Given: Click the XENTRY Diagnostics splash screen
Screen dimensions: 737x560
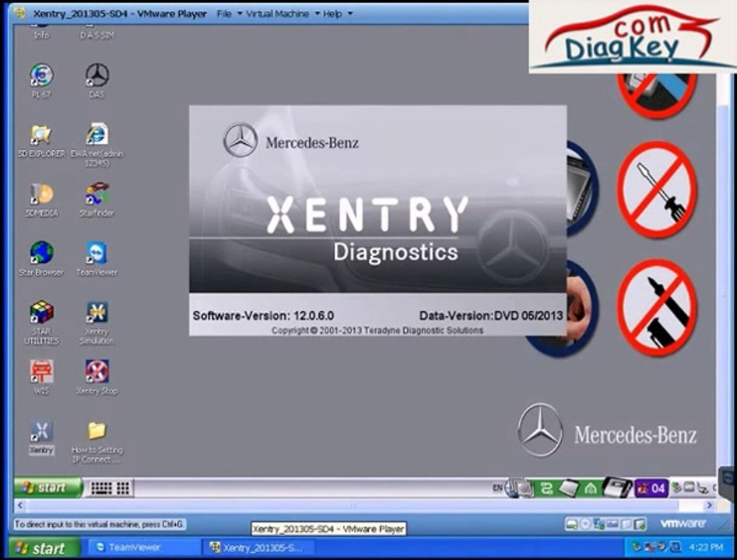Looking at the screenshot, I should (378, 220).
